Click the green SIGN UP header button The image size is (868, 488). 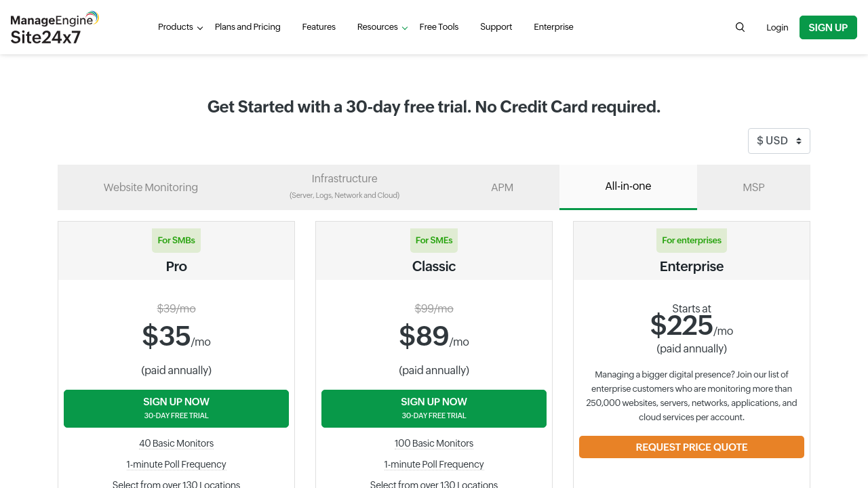[x=828, y=28]
